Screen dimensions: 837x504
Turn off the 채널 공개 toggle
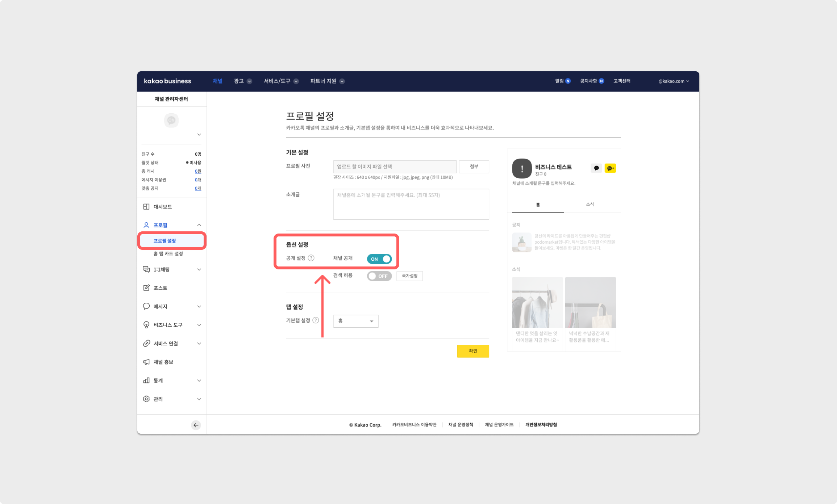(x=379, y=259)
